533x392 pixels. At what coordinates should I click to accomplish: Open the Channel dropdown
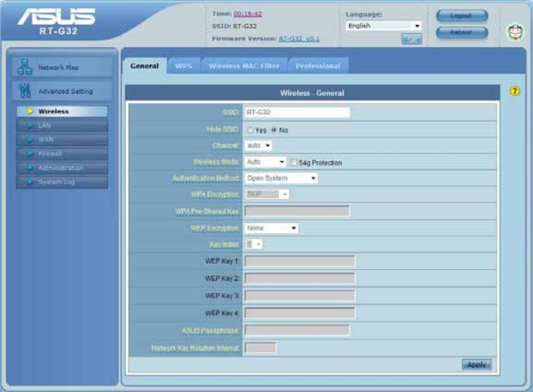(x=258, y=145)
